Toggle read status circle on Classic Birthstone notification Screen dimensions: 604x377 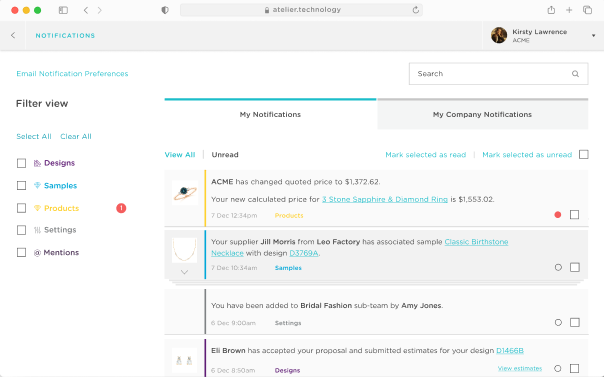click(558, 267)
